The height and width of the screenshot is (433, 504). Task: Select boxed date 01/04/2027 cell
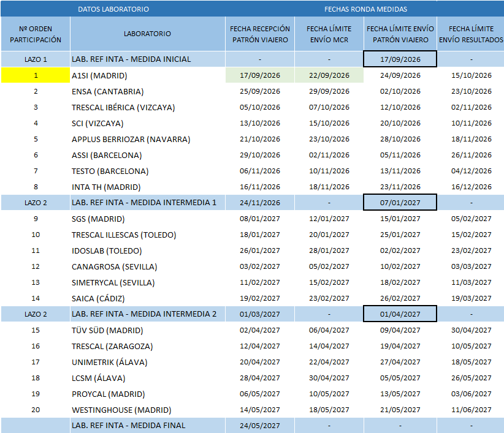coord(400,314)
